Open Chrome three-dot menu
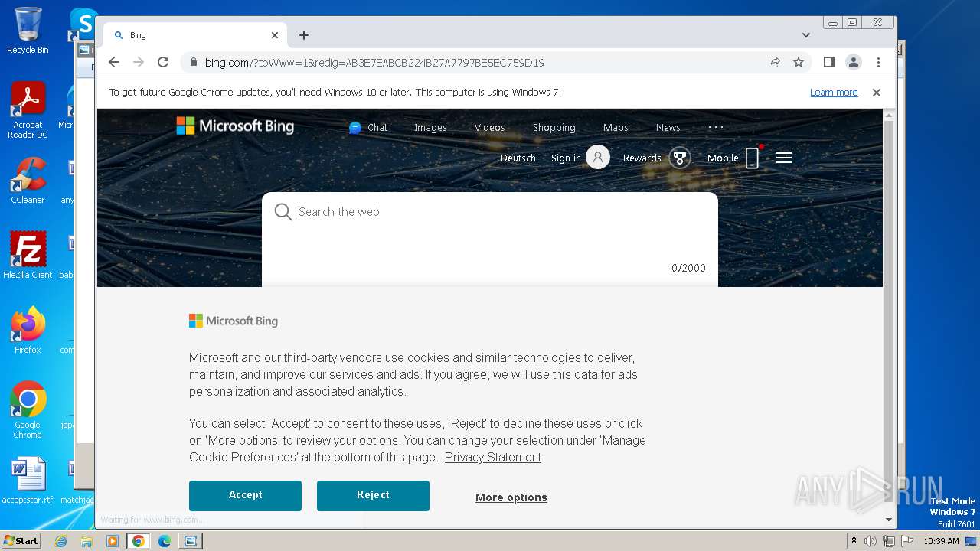The image size is (980, 551). [x=878, y=63]
